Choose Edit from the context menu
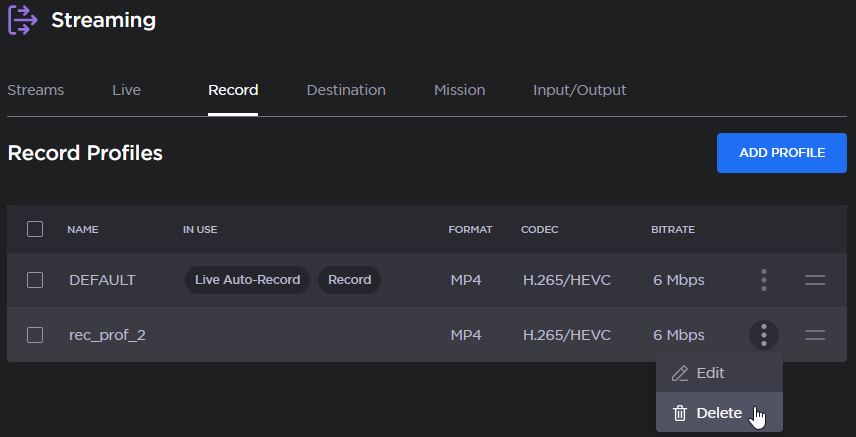This screenshot has width=856, height=437. tap(710, 373)
